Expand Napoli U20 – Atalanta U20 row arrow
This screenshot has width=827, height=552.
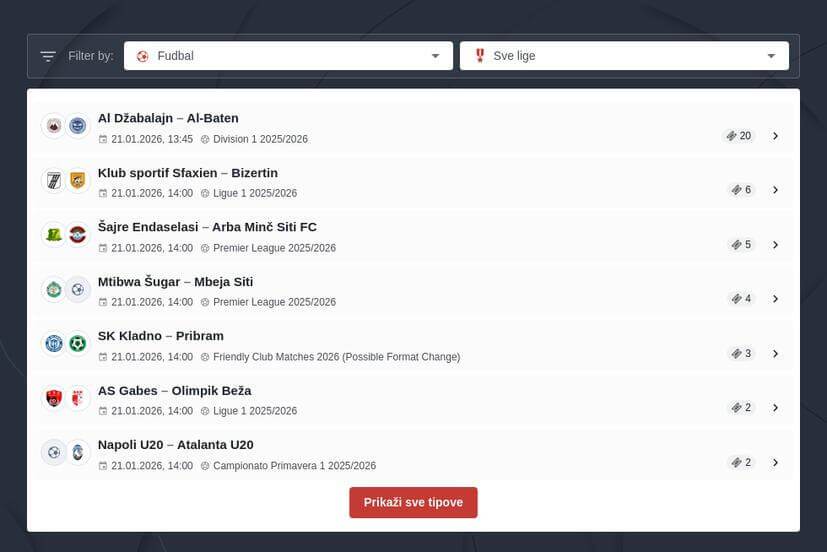(x=776, y=463)
